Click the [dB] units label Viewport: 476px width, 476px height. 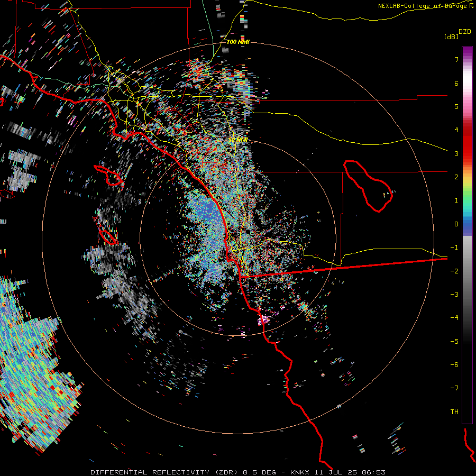(451, 36)
